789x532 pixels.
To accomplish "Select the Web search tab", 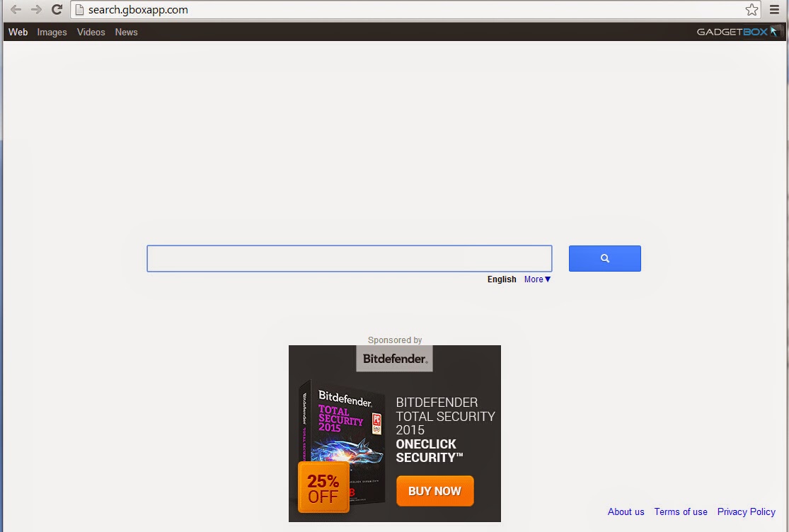I will click(18, 32).
